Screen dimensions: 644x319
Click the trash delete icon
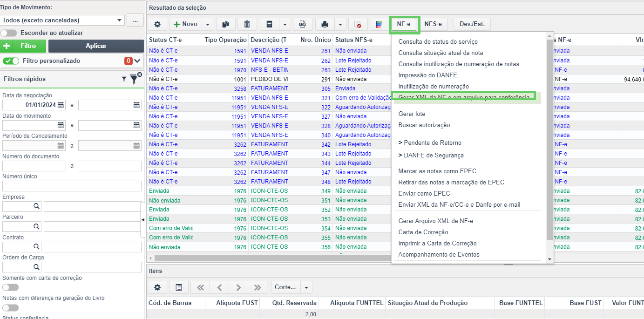[x=247, y=24]
